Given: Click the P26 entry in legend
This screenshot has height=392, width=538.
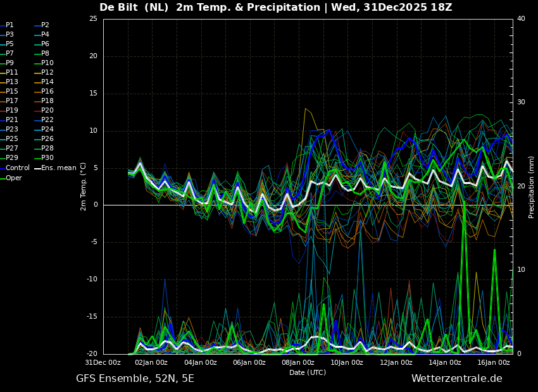Looking at the screenshot, I should 44,138.
